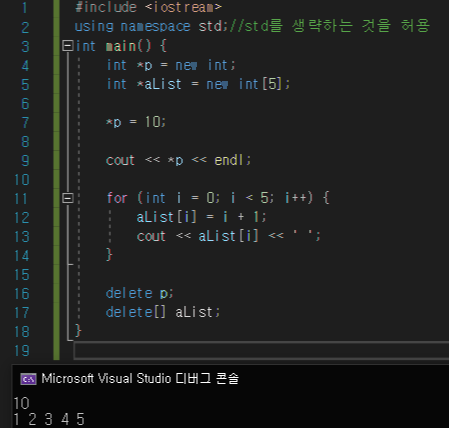The height and width of the screenshot is (428, 449).
Task: Select line number 1 in the gutter
Action: (x=25, y=7)
